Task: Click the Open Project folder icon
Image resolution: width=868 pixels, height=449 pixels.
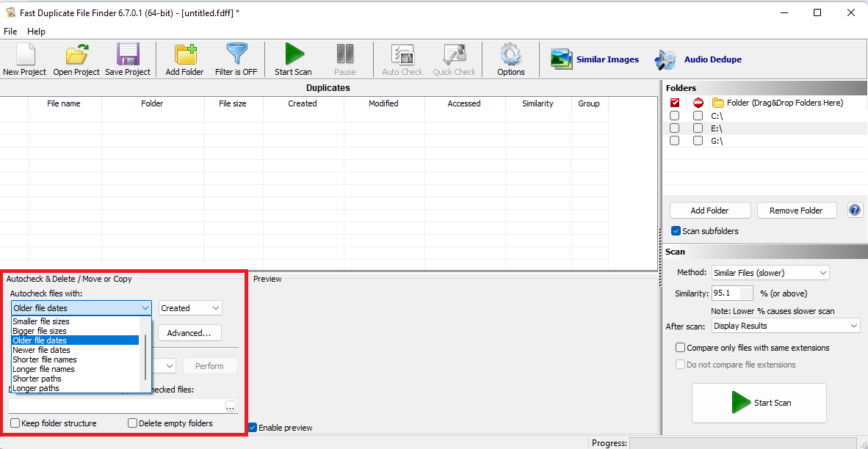Action: [x=76, y=55]
